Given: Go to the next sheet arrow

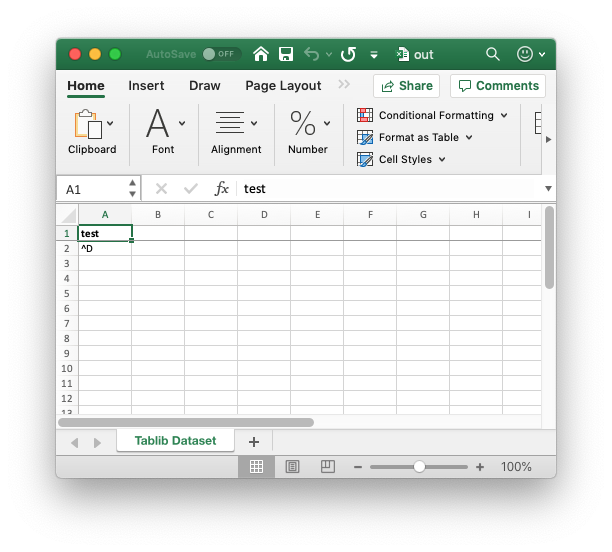Looking at the screenshot, I should 97,443.
